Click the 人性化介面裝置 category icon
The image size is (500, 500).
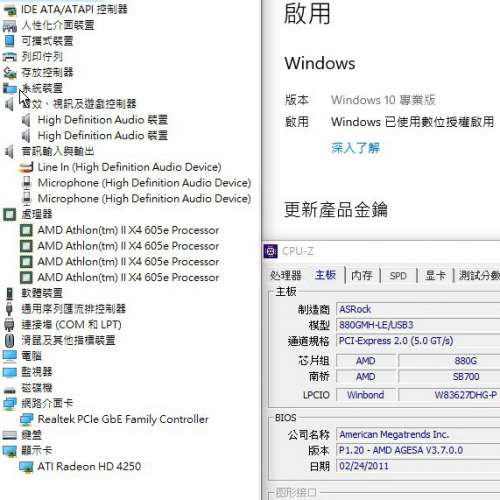(x=9, y=25)
